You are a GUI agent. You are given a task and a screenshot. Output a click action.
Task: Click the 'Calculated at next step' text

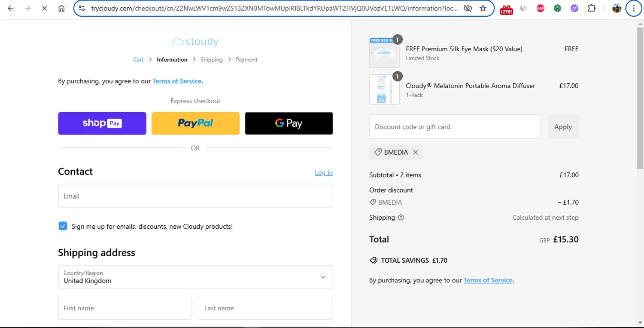pos(545,218)
